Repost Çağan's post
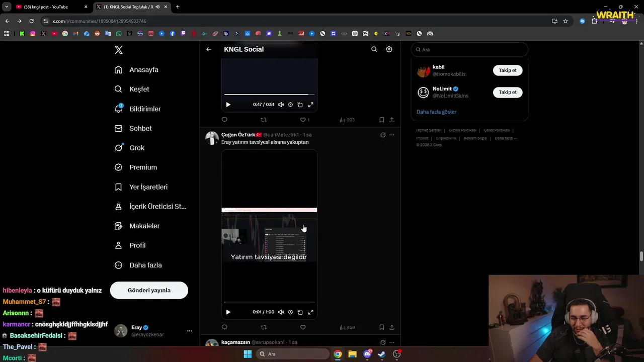 pyautogui.click(x=264, y=327)
